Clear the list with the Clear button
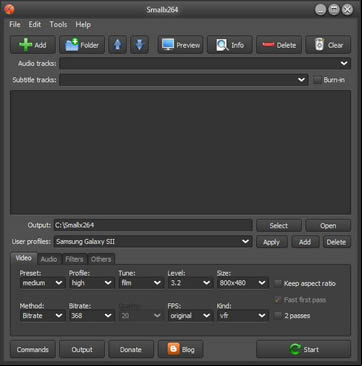 pos(328,45)
